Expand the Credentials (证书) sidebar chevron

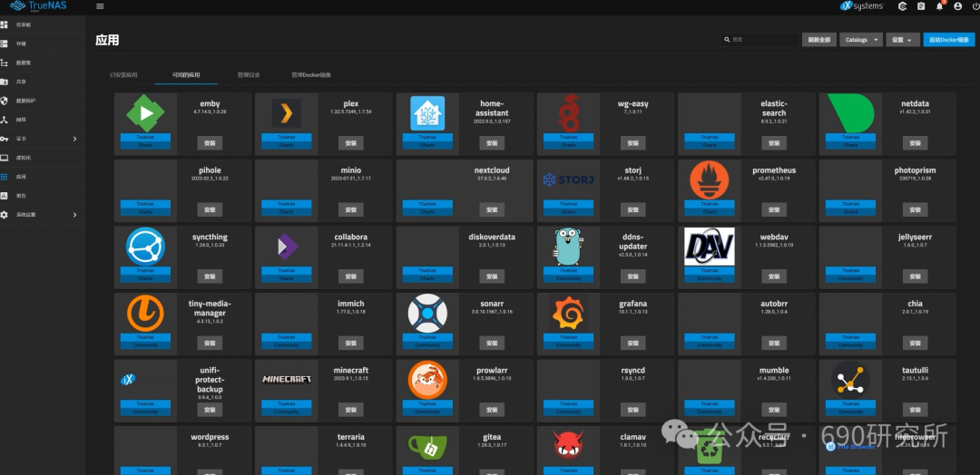click(x=75, y=139)
